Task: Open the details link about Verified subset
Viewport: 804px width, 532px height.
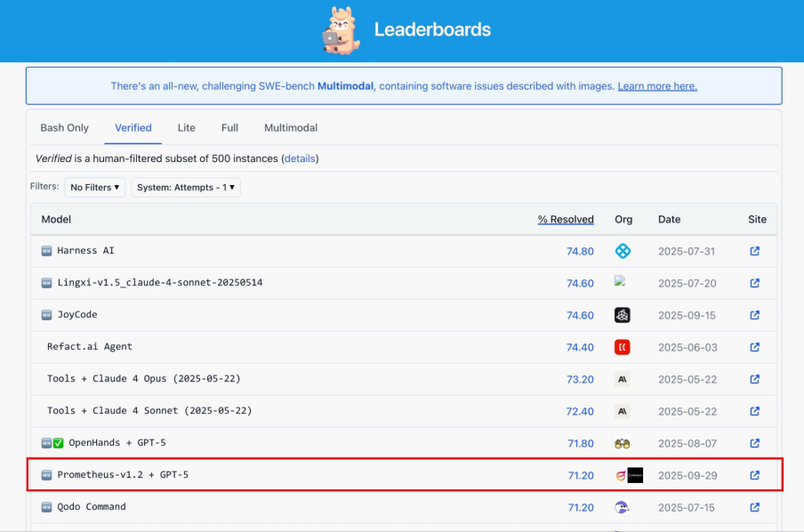Action: coord(300,158)
